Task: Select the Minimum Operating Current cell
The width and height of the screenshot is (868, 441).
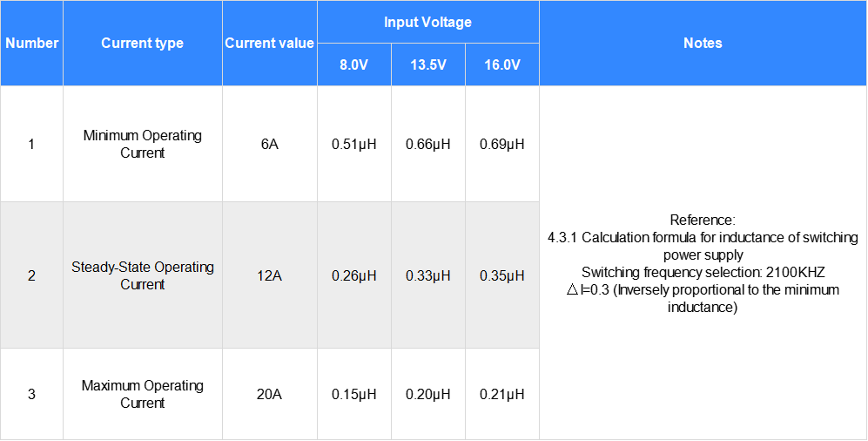Action: coord(142,144)
